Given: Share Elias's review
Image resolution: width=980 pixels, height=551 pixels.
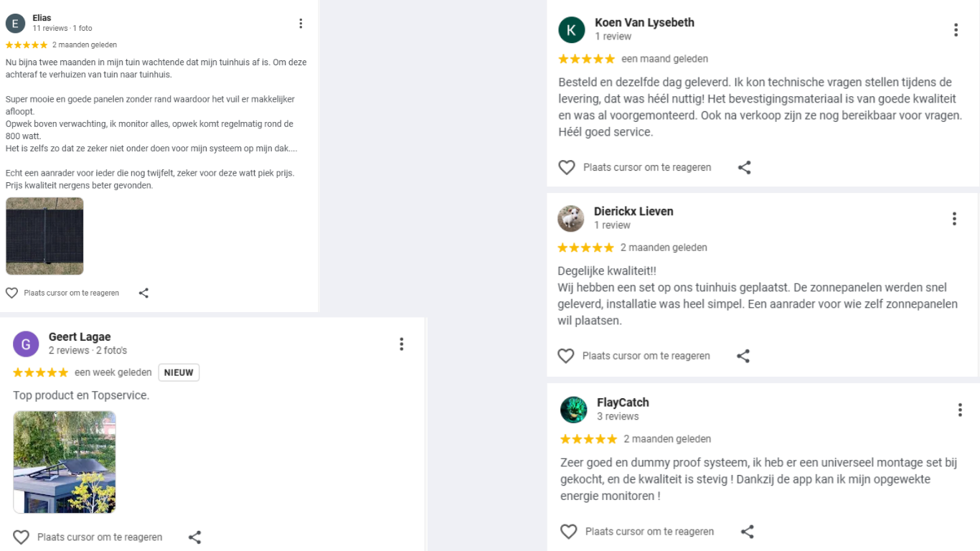Looking at the screenshot, I should 143,293.
